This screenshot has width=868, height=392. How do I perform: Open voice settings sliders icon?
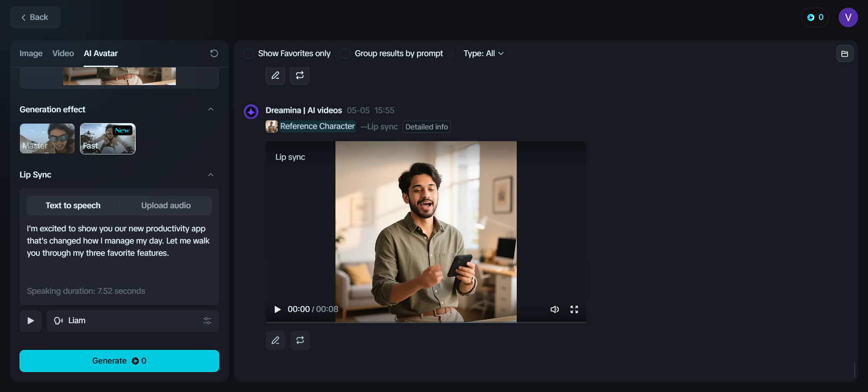click(x=207, y=321)
